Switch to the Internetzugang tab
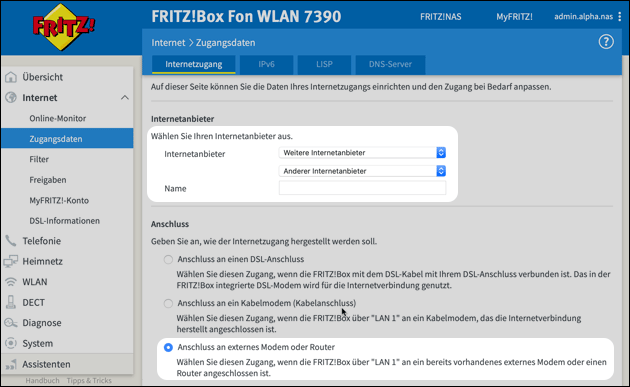Screen dimensions: 630x387 (194, 64)
